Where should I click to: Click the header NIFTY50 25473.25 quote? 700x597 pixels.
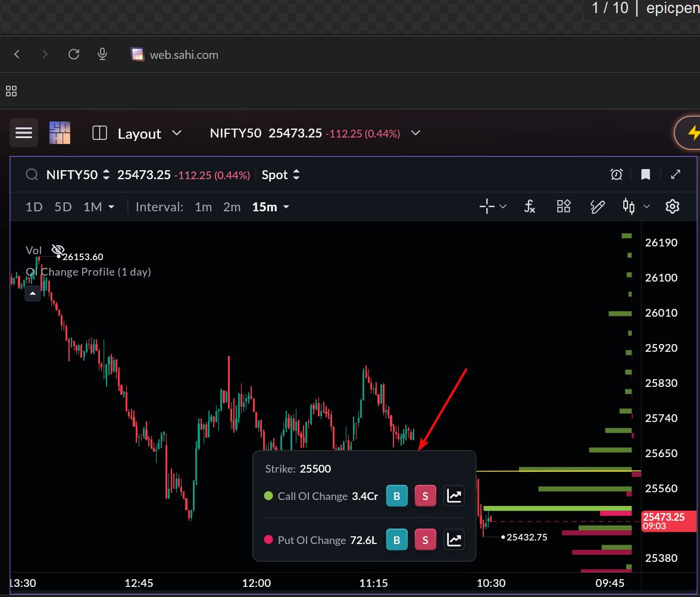[305, 133]
